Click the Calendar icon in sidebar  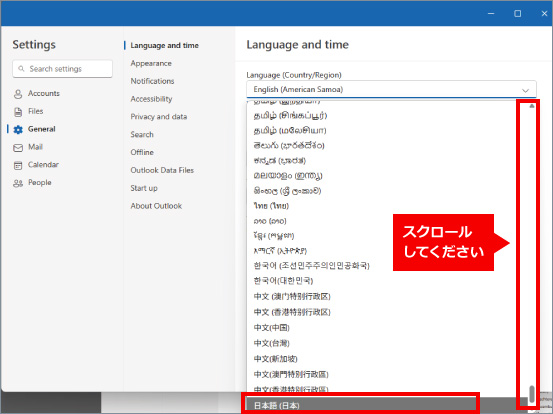click(18, 165)
